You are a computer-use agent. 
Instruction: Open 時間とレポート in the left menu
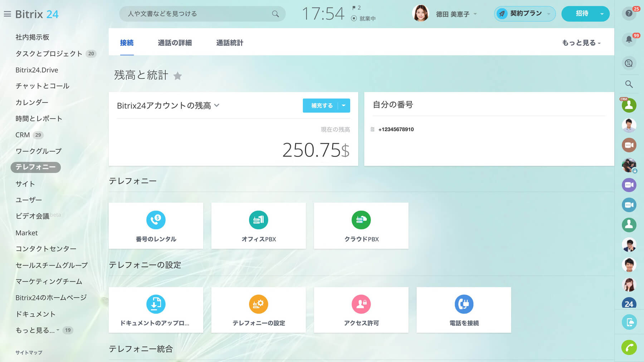[x=39, y=119]
